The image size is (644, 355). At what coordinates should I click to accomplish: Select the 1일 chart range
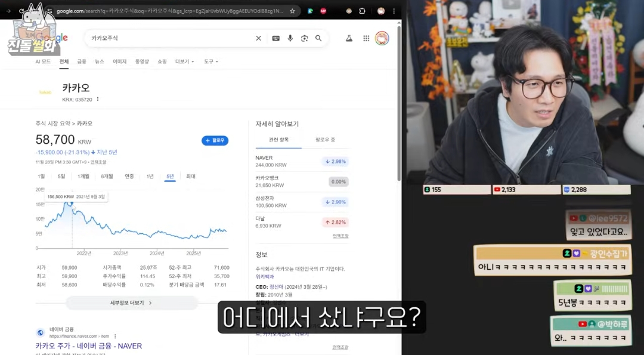(41, 176)
